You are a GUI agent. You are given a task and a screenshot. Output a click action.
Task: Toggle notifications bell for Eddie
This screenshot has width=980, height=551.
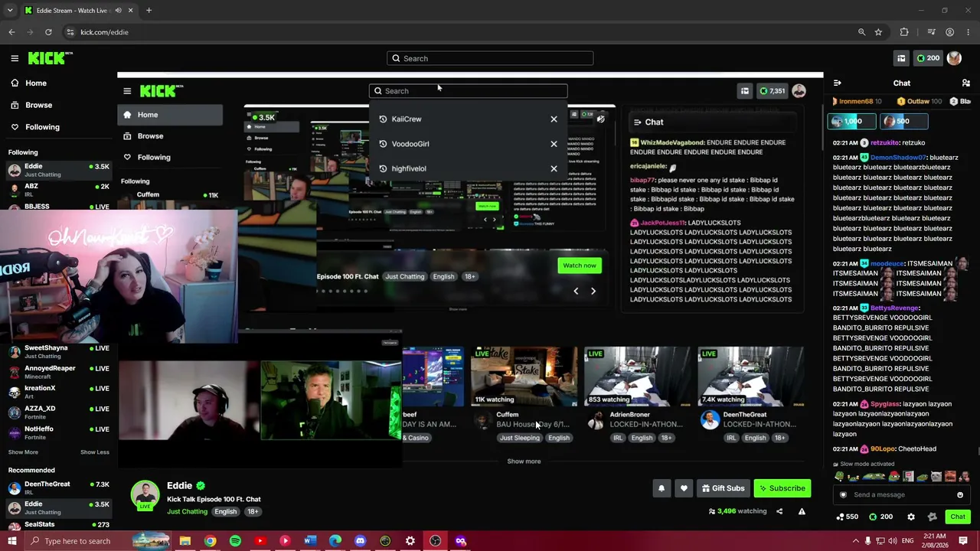(661, 488)
